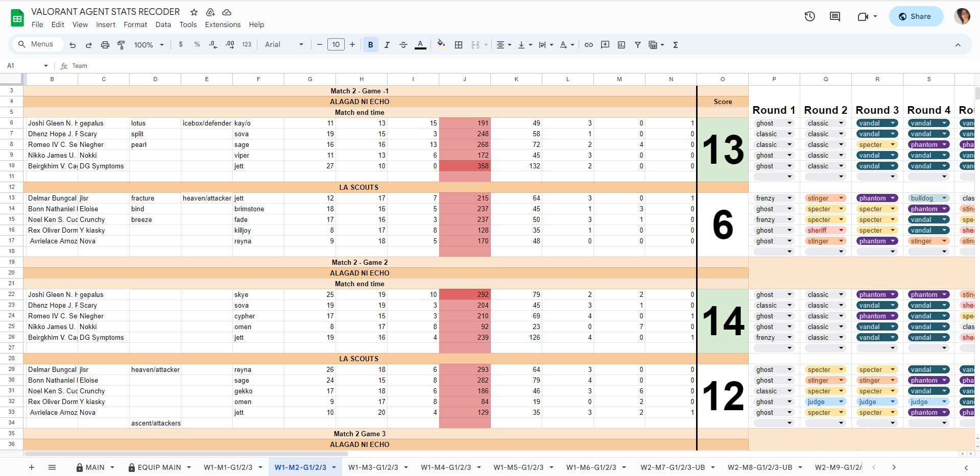Image resolution: width=980 pixels, height=476 pixels.
Task: Open the Help menu
Action: (256, 24)
